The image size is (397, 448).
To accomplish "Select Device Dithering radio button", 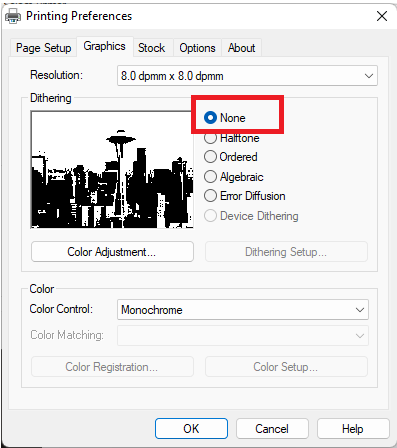I will pos(210,216).
